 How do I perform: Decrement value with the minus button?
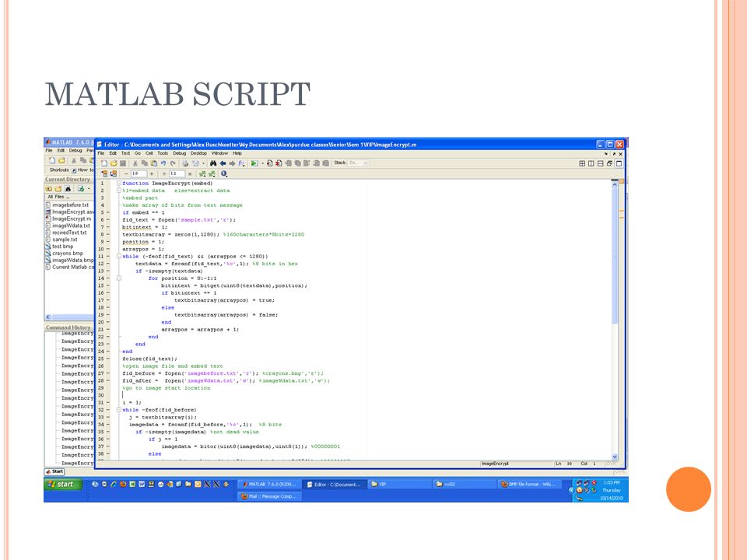click(126, 173)
